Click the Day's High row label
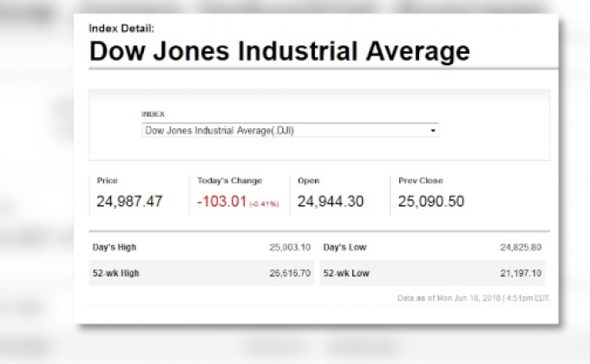This screenshot has height=364, width=590. 115,247
